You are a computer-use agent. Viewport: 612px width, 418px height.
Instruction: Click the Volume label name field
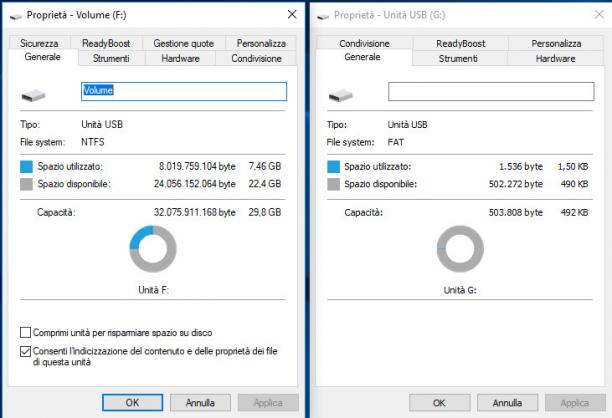click(x=184, y=91)
